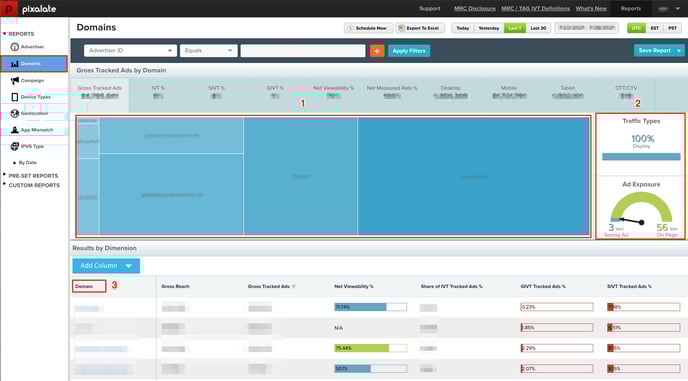
Task: Click the 0.23% GIVT bar cell
Action: (x=557, y=307)
